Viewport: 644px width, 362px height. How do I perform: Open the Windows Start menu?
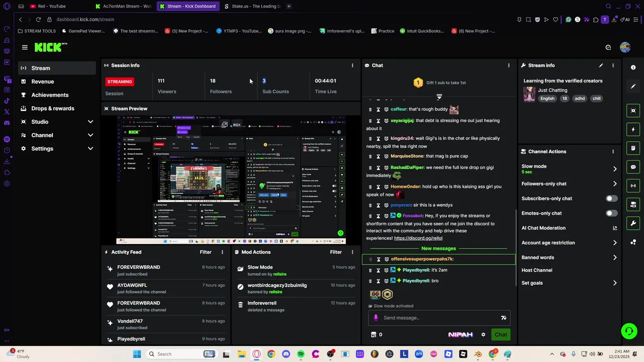click(x=137, y=354)
